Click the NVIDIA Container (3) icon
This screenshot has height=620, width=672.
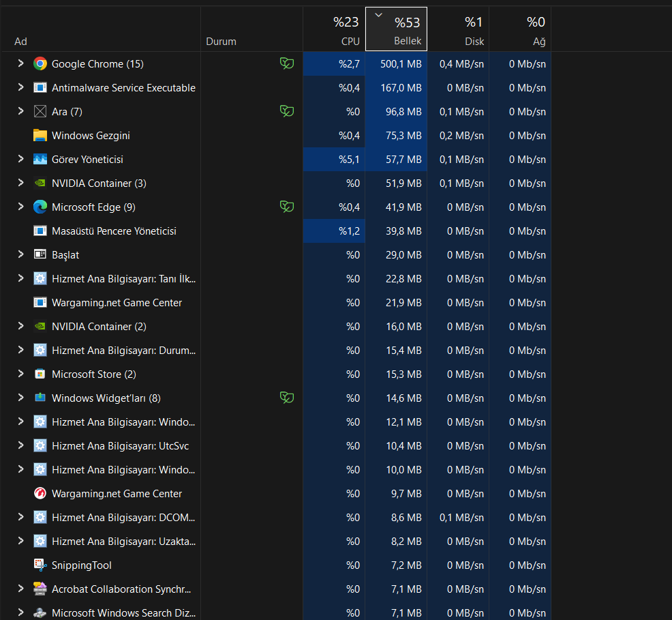(40, 183)
